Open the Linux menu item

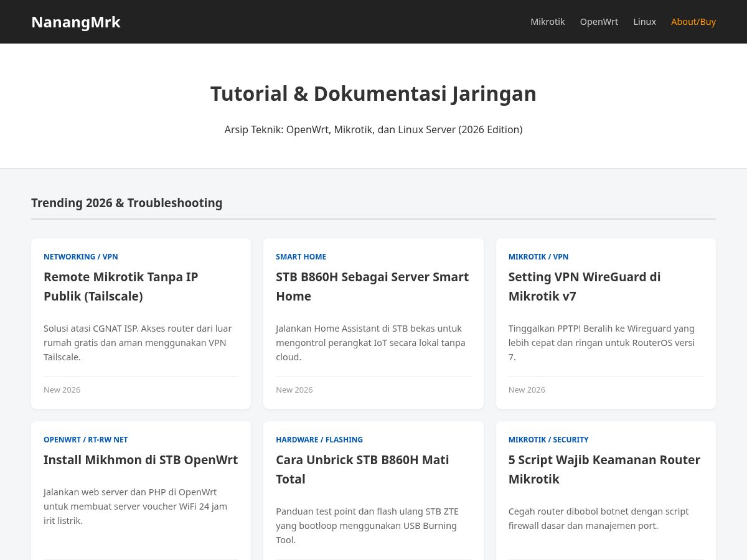[644, 22]
